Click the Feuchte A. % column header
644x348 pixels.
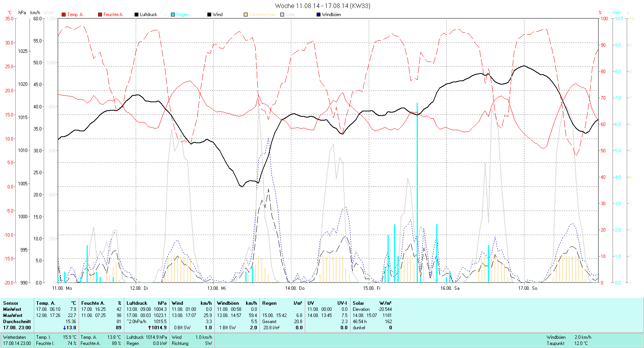point(101,303)
